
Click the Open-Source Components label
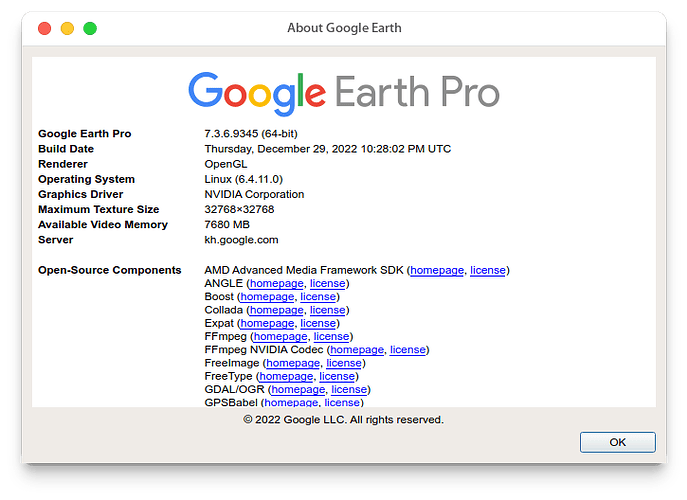110,270
